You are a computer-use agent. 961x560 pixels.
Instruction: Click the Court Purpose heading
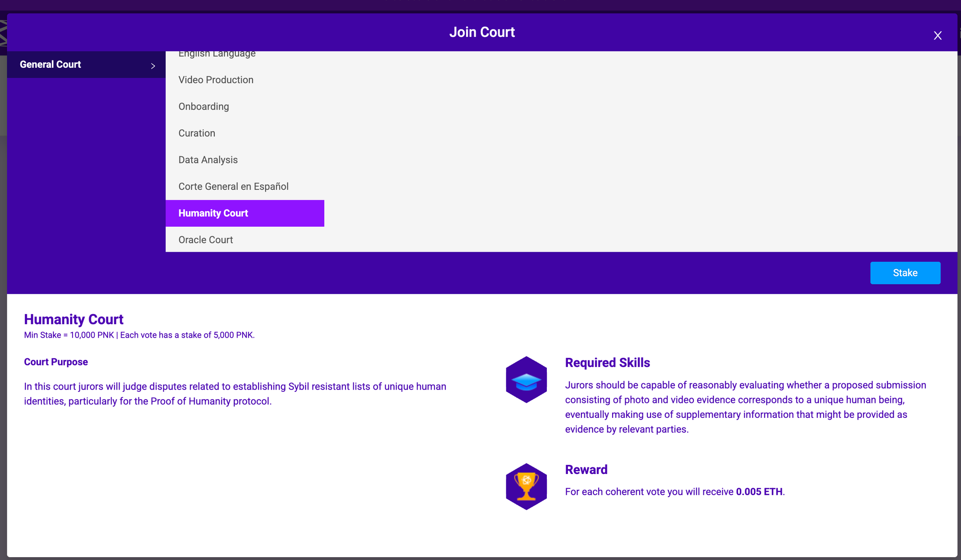point(56,362)
